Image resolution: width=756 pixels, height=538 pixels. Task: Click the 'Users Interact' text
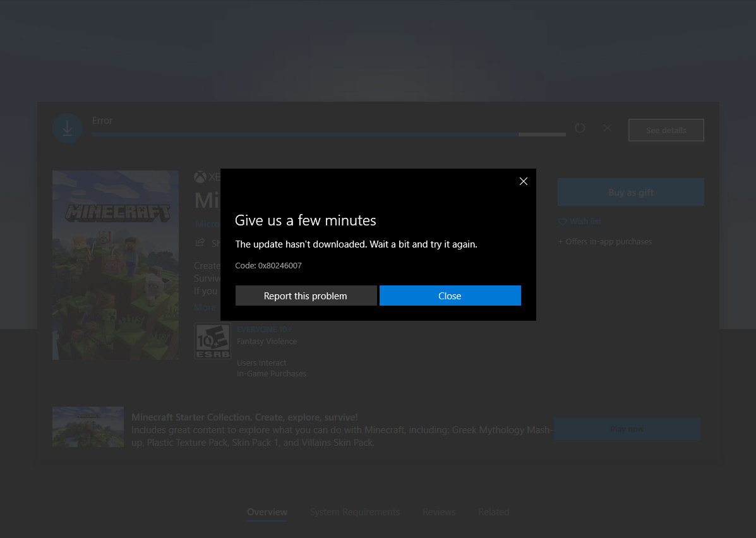[x=261, y=362]
